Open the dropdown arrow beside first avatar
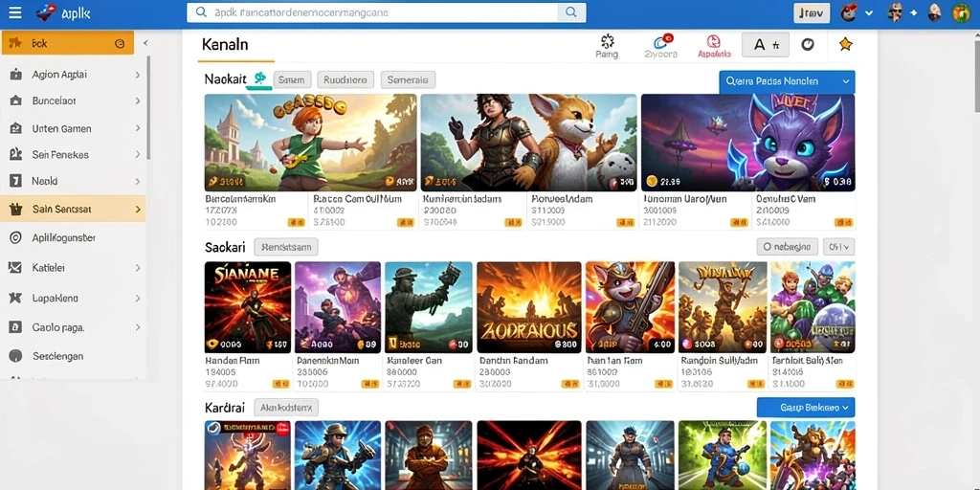 click(869, 13)
